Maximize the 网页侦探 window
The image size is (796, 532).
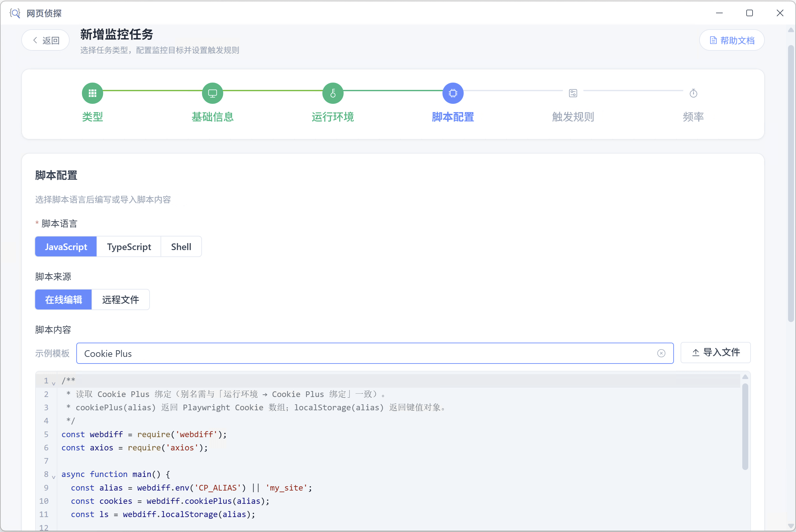pos(750,13)
